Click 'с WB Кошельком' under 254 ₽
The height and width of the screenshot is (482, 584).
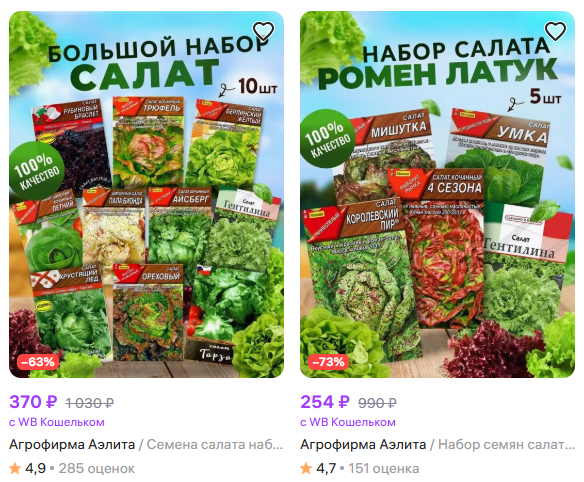348,422
